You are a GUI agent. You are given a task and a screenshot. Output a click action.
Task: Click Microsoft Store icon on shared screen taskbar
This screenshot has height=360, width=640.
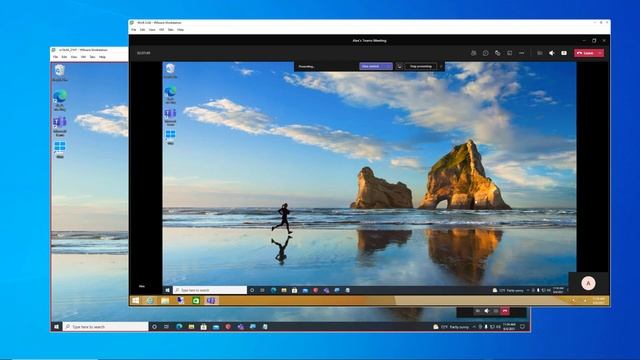[294, 290]
